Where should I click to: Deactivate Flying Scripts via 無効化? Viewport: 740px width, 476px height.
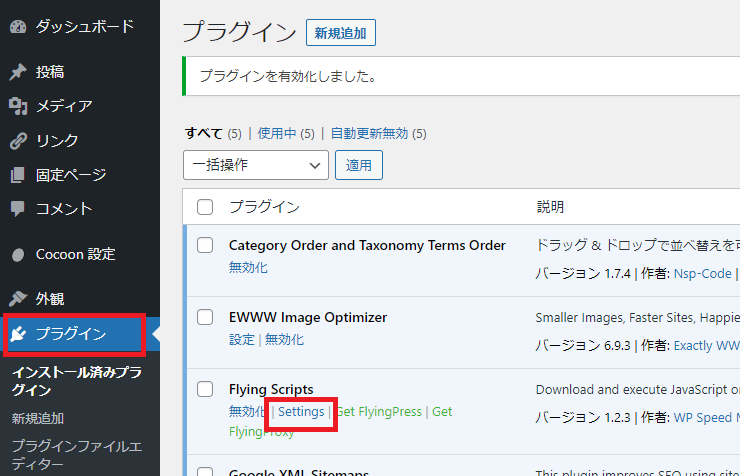point(246,411)
